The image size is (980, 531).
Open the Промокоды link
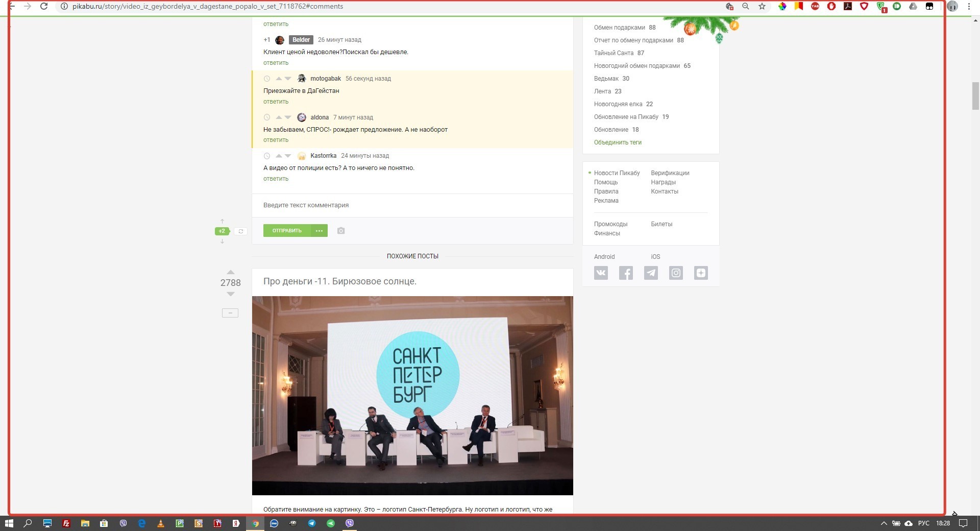tap(610, 224)
